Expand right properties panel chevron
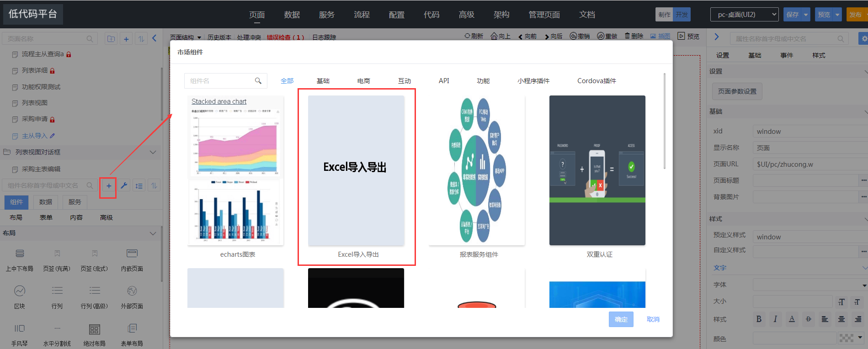Screen dimensions: 868x349 pos(716,37)
